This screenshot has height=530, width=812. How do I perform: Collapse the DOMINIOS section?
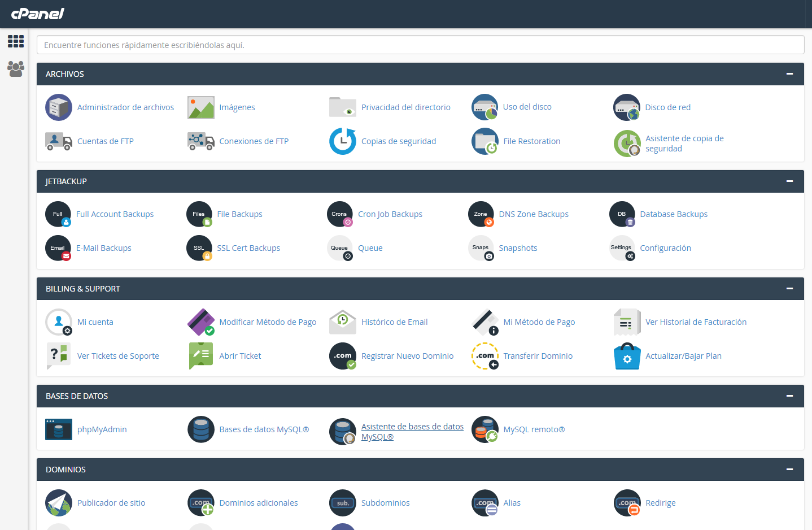[x=789, y=470]
